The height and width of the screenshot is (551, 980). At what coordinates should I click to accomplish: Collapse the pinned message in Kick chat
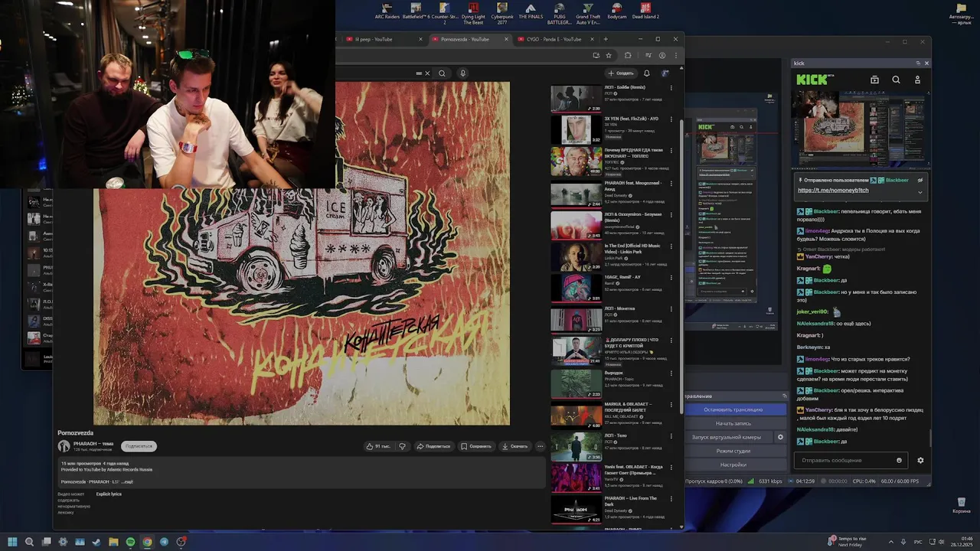click(920, 191)
